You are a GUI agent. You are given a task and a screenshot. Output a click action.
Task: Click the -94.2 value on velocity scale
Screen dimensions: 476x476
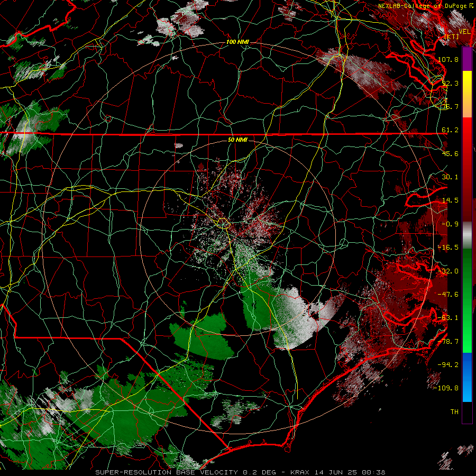click(x=448, y=365)
